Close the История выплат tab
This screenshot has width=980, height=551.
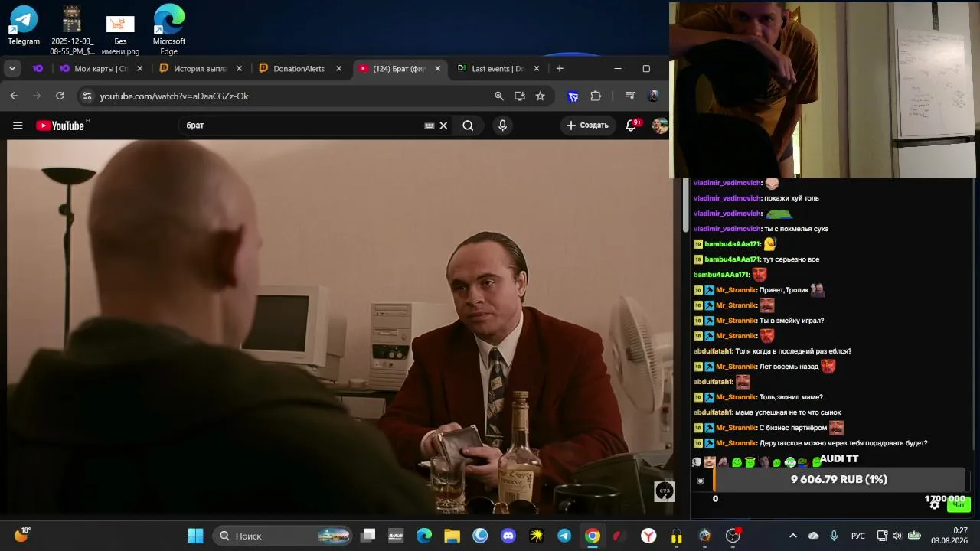click(239, 69)
